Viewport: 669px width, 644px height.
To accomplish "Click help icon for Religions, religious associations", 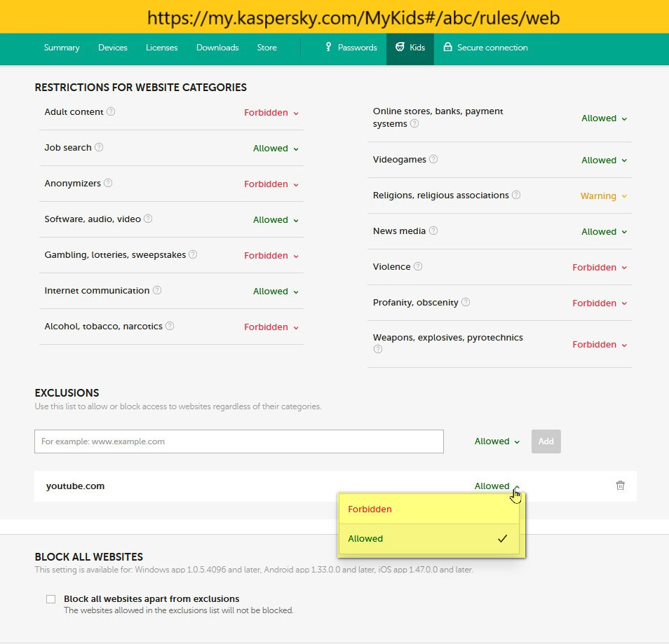I will pos(516,196).
